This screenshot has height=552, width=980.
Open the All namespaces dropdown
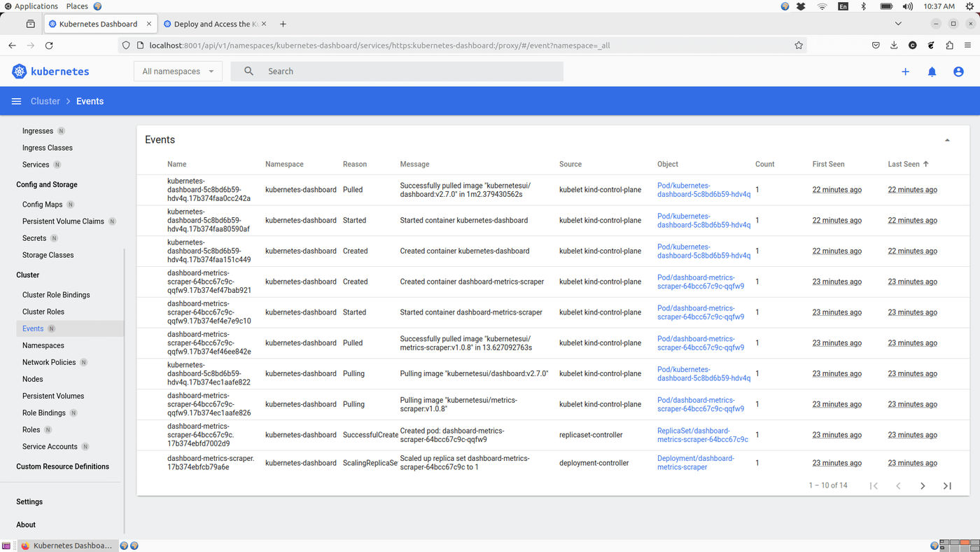coord(178,71)
